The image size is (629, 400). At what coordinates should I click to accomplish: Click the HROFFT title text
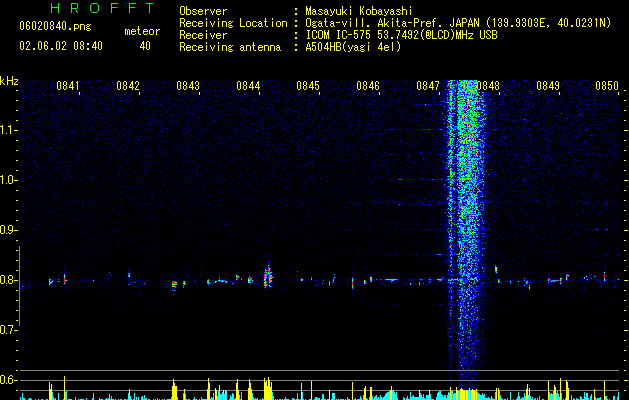[103, 8]
